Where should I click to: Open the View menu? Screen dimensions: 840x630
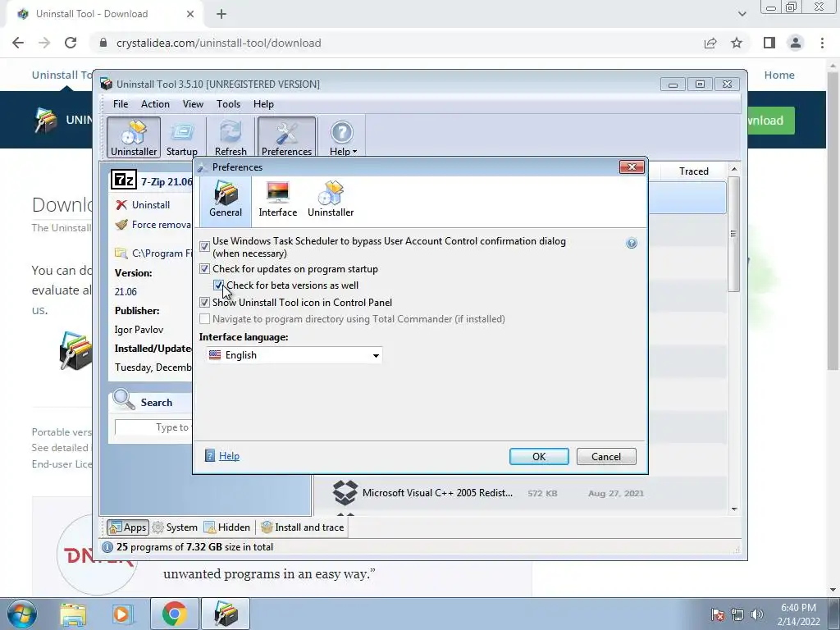[193, 104]
